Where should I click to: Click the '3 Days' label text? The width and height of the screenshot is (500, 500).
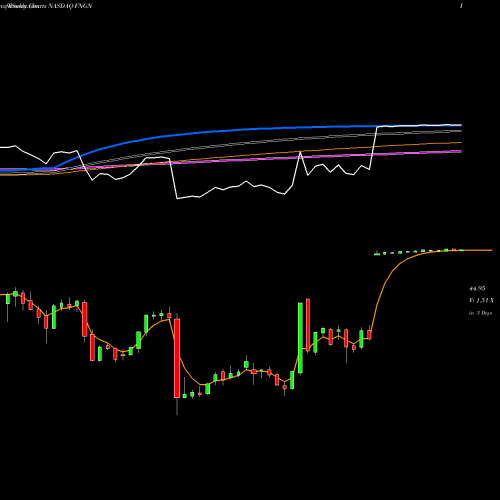[x=481, y=313]
